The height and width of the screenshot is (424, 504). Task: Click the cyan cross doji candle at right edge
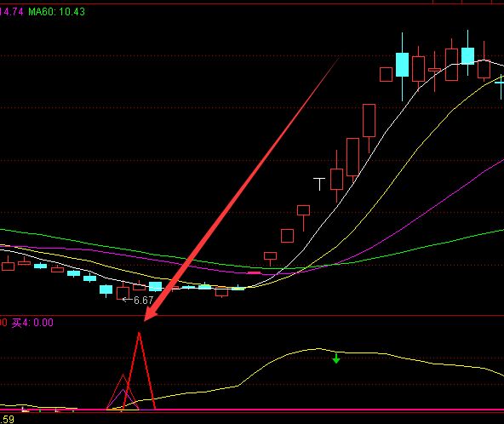(500, 83)
